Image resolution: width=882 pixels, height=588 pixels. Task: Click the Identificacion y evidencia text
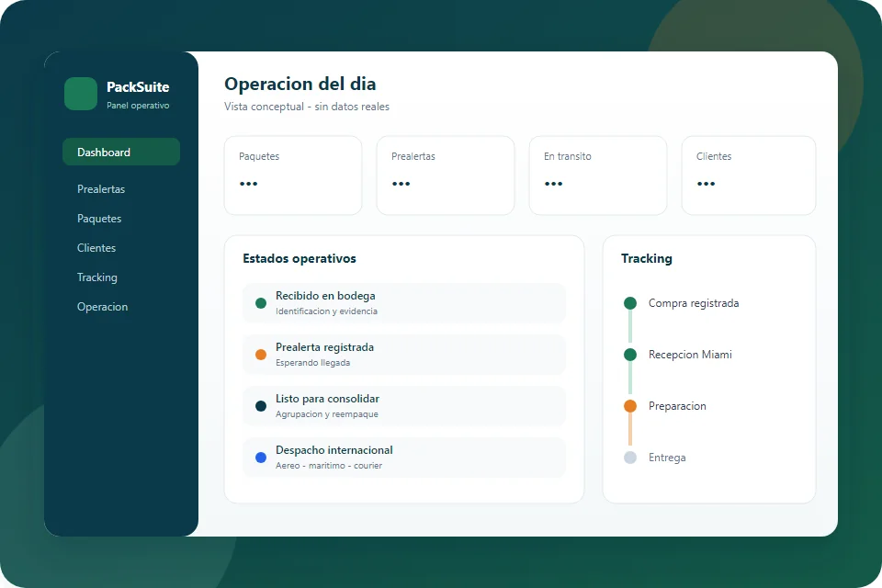click(x=326, y=311)
